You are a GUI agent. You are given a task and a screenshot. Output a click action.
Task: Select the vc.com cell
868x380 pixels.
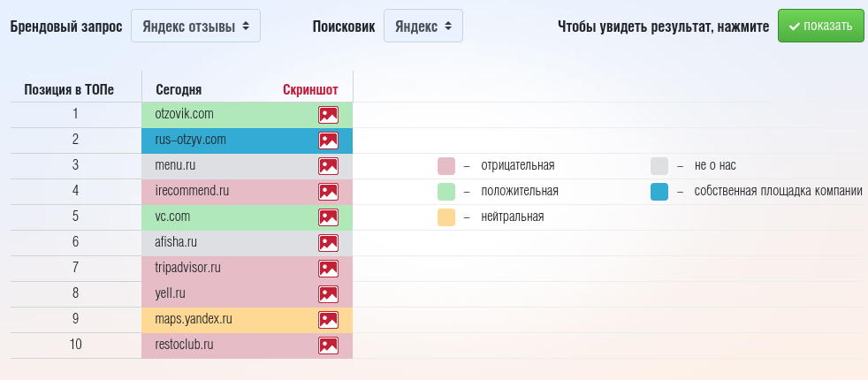[x=247, y=217]
